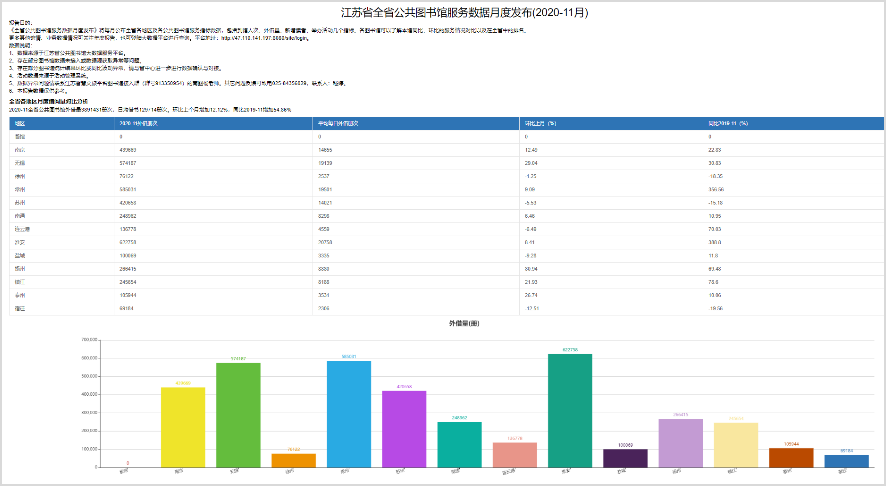Viewport: 886px width, 486px height.
Task: Select the salmon pink bar labeled 136775
Action: [x=515, y=455]
